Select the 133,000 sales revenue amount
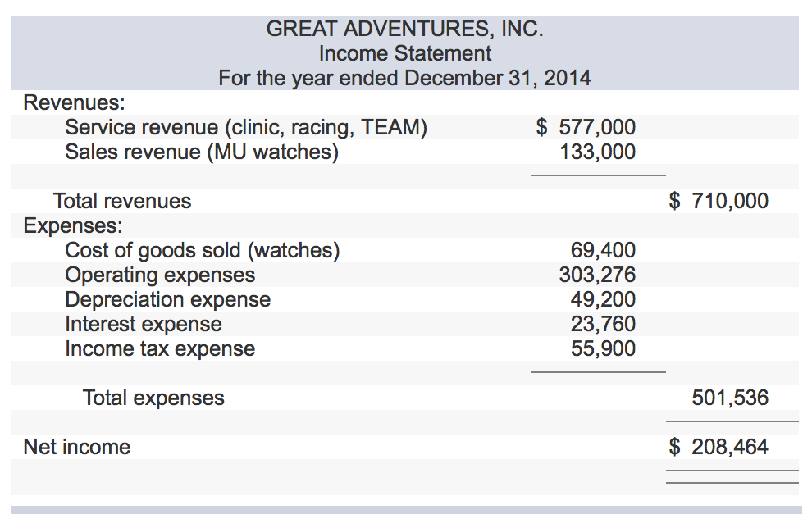 coord(598,152)
